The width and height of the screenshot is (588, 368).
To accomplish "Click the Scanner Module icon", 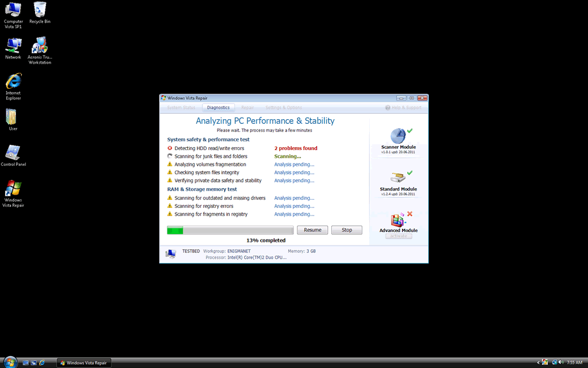I will click(397, 136).
